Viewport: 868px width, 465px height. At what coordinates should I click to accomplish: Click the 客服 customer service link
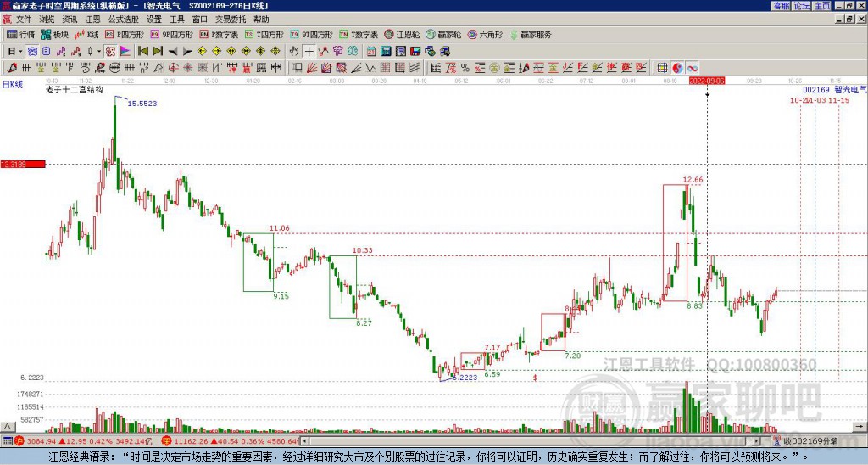[781, 6]
